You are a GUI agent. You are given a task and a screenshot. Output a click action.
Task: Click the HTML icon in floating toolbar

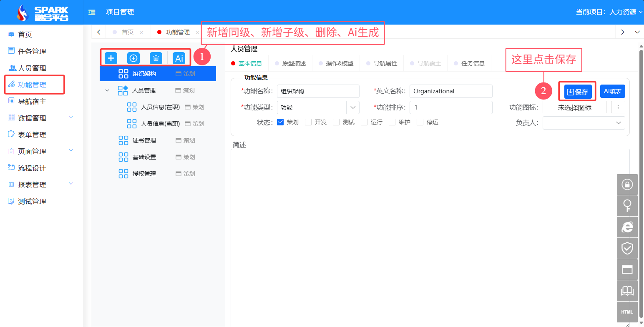(627, 312)
